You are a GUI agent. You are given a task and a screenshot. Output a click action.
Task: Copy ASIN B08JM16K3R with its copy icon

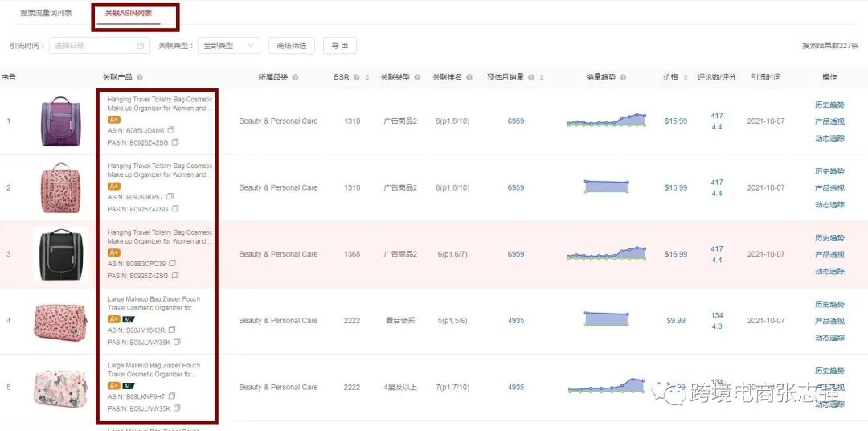coord(172,330)
